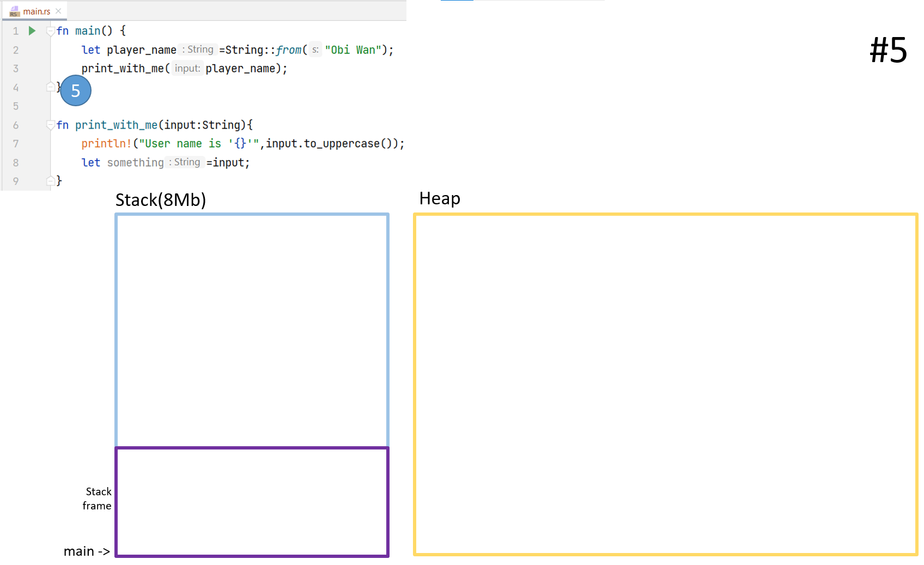Image resolution: width=924 pixels, height=565 pixels.
Task: Click the Rust file icon on main.rs tab
Action: click(14, 11)
